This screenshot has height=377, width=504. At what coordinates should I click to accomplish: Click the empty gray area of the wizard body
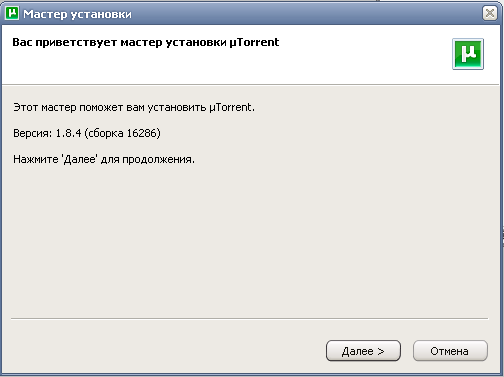point(250,240)
